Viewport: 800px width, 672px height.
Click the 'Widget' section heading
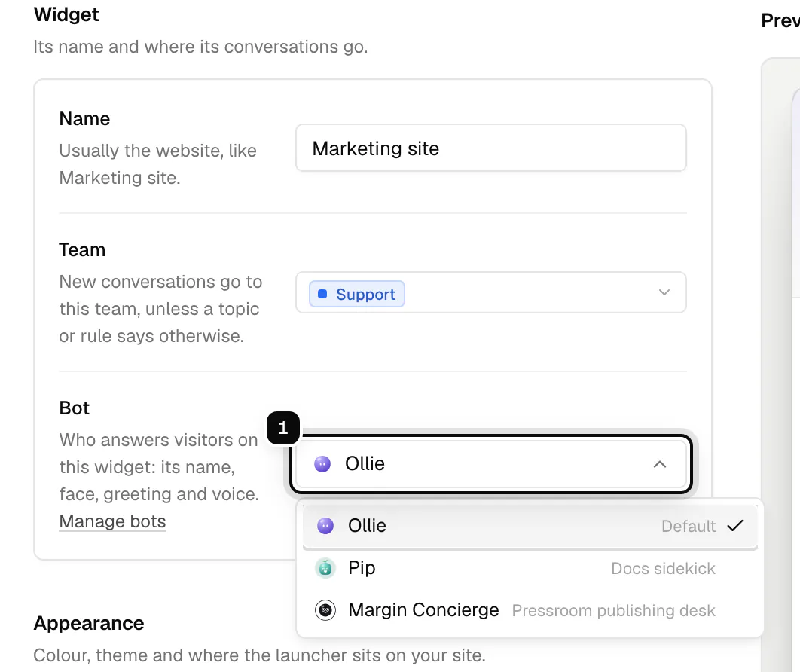[x=66, y=14]
